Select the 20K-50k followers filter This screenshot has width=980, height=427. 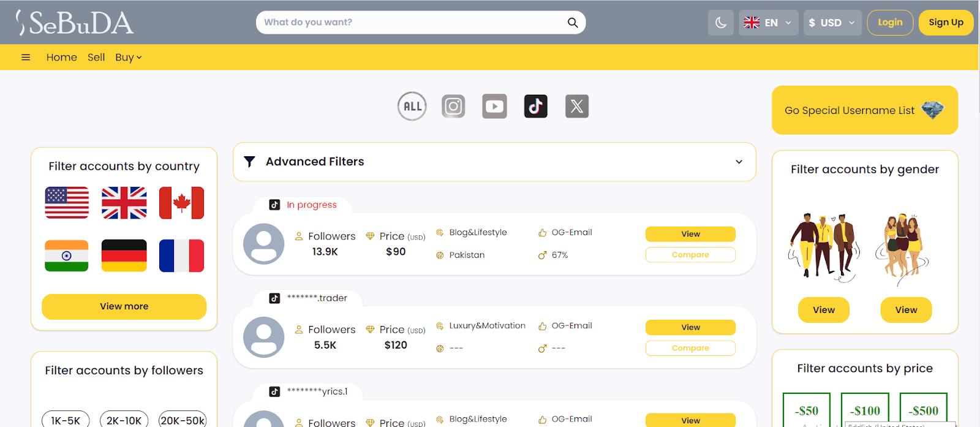pyautogui.click(x=183, y=420)
